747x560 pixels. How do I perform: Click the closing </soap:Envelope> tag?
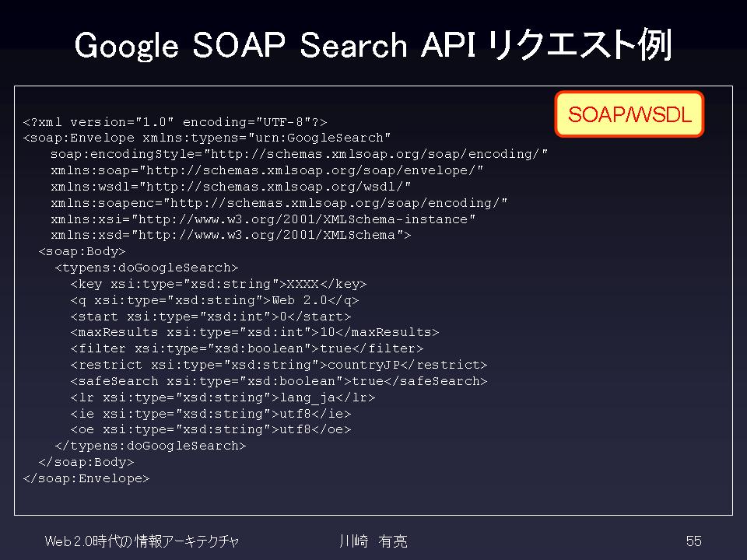86,478
